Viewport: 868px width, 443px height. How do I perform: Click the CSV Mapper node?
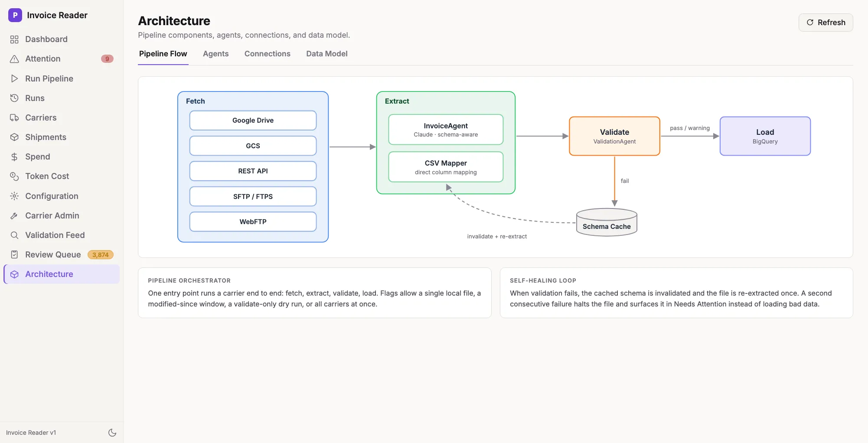(446, 167)
